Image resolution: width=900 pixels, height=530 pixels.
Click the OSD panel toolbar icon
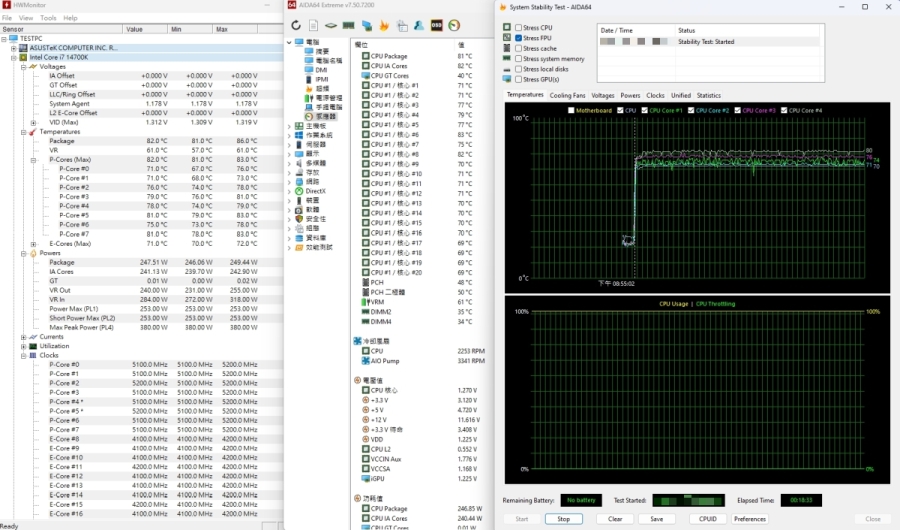435,25
